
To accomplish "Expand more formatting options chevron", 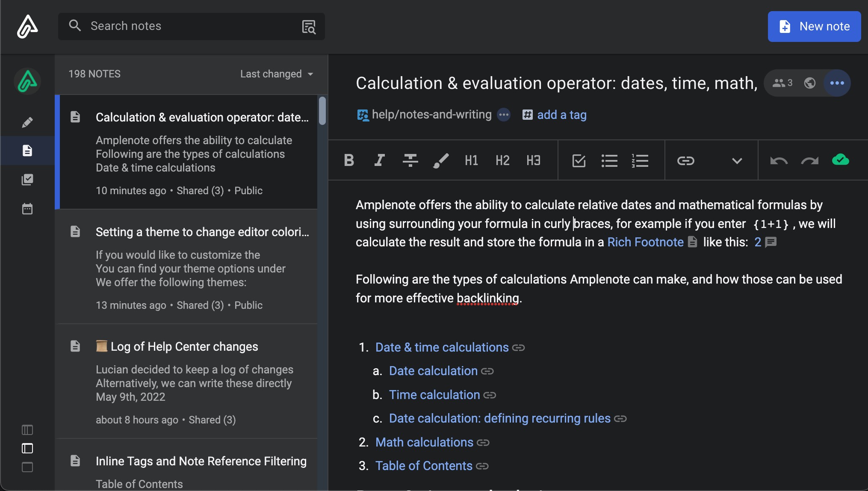I will (737, 160).
